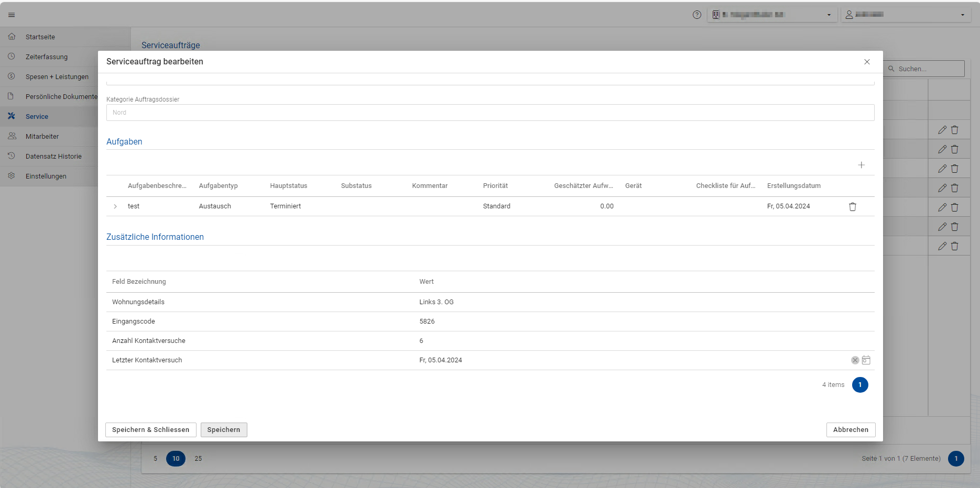980x488 pixels.
Task: Open the user account dropdown
Action: click(905, 15)
